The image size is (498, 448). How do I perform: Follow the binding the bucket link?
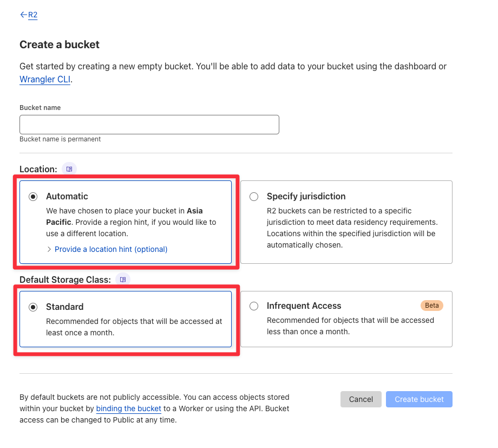pyautogui.click(x=129, y=408)
